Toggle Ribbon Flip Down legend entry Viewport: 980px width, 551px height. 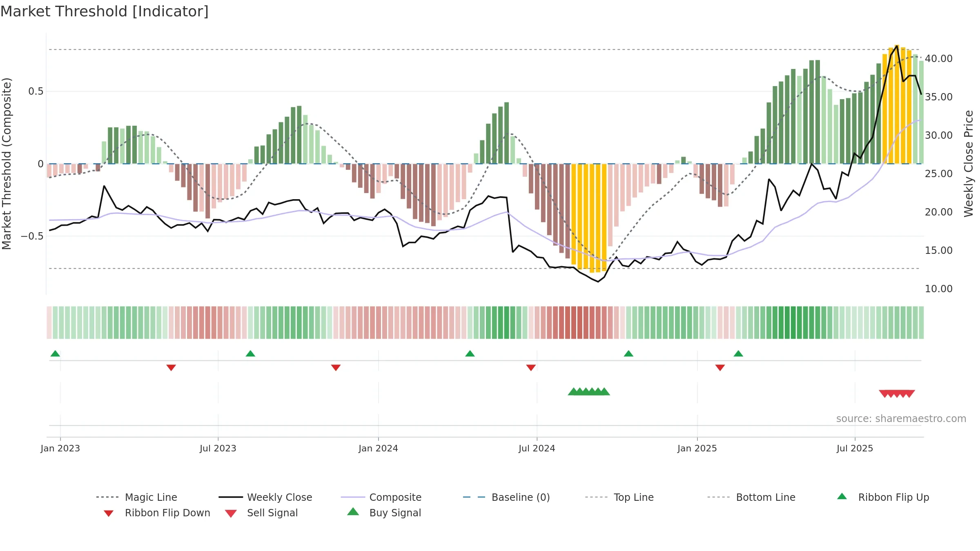tap(156, 513)
